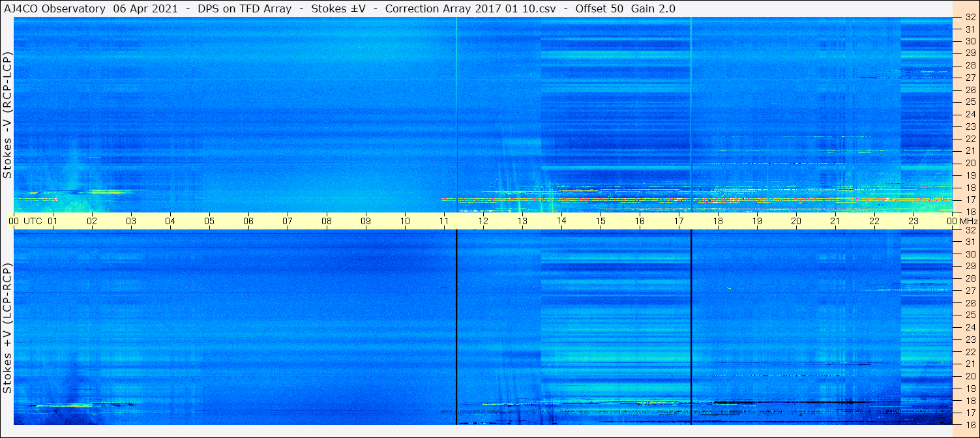Screen dimensions: 980x438
Task: Click the date "06 Apr 2021" in header
Action: (145, 8)
